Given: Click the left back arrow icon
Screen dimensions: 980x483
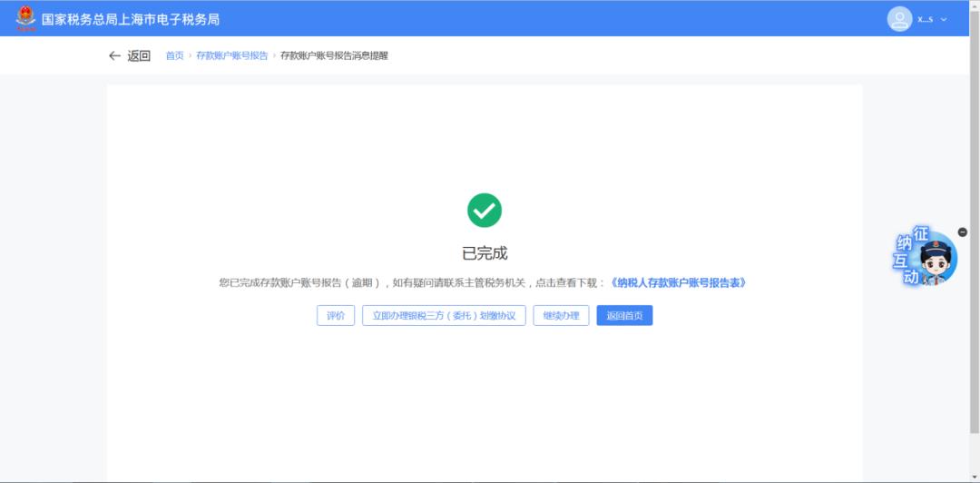Looking at the screenshot, I should pyautogui.click(x=114, y=55).
